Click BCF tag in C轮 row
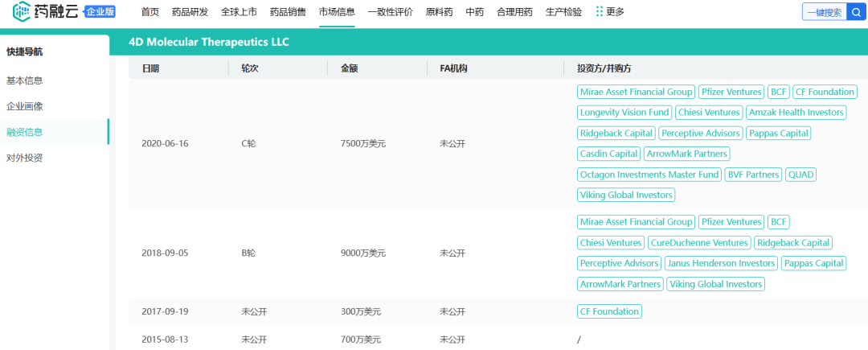 coord(778,92)
